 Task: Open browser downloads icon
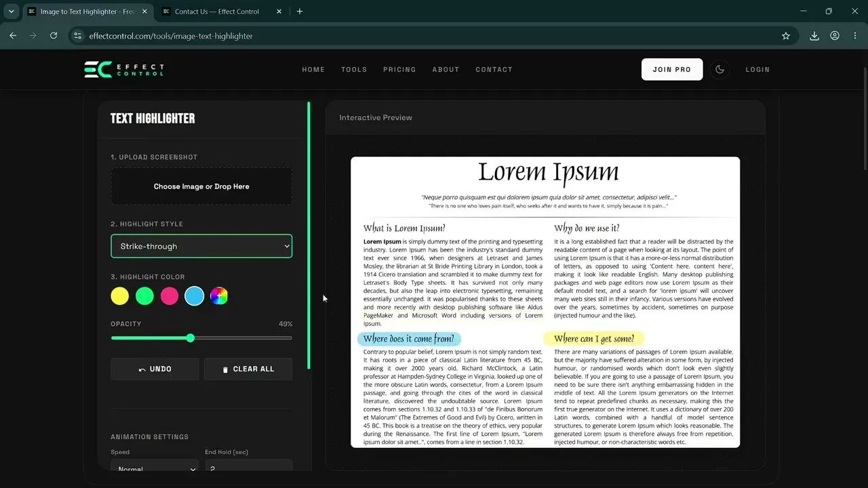(814, 36)
